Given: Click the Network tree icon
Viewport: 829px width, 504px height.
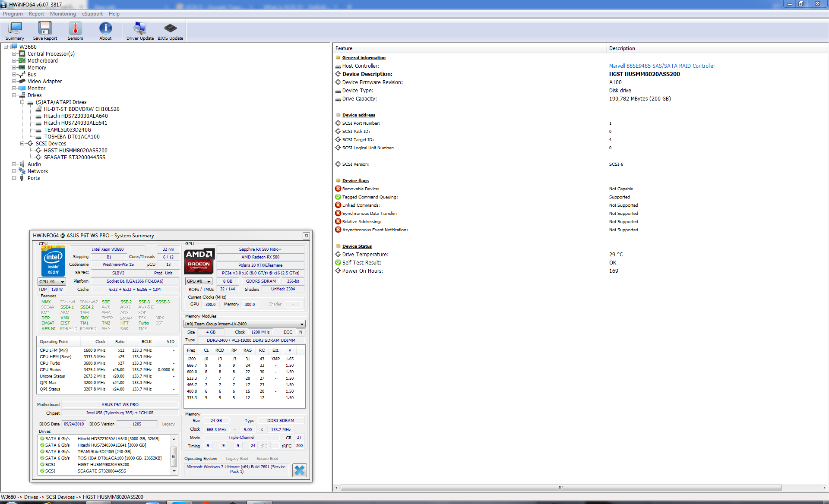Looking at the screenshot, I should (22, 171).
